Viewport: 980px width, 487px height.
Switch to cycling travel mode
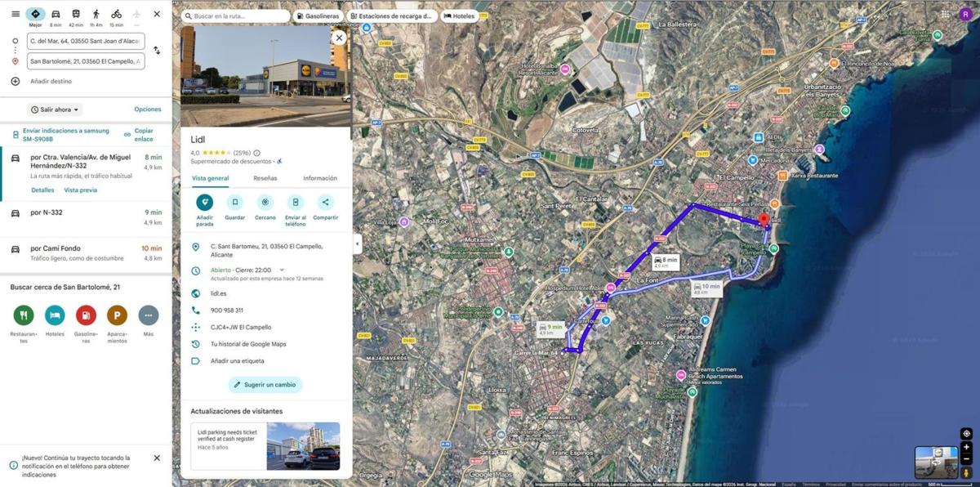[116, 14]
